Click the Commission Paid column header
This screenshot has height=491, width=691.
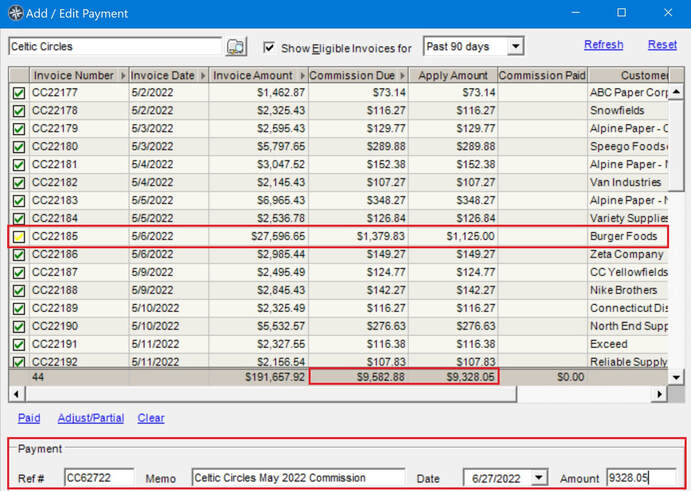[542, 76]
